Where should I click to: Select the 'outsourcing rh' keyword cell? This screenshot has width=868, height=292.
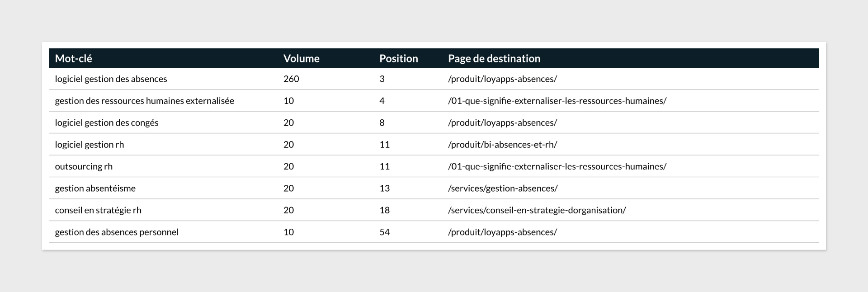click(x=84, y=166)
